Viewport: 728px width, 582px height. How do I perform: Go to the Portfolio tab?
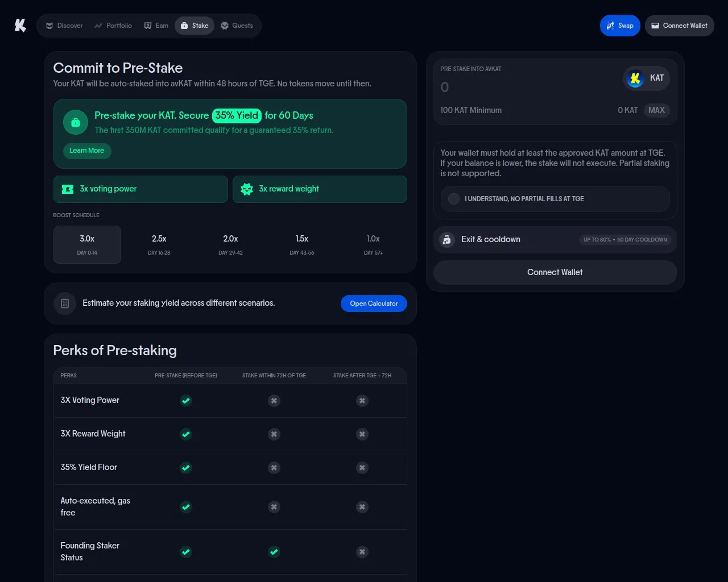(x=113, y=26)
